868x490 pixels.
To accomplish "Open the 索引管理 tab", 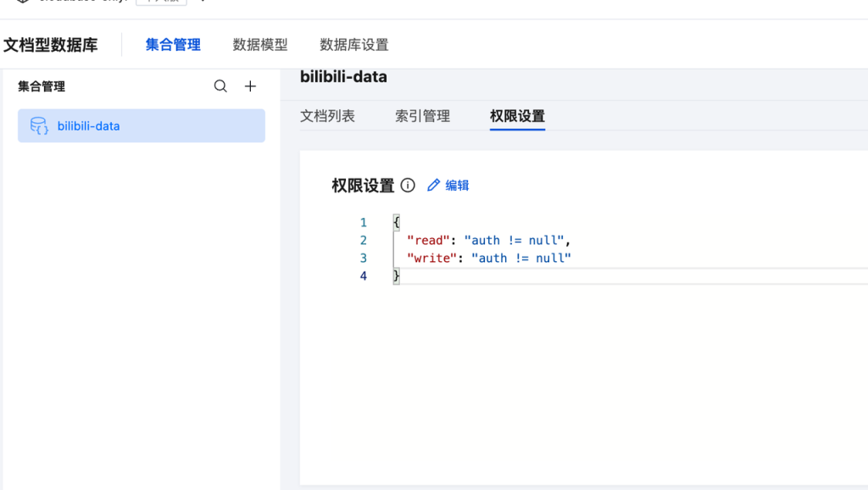I will click(x=422, y=116).
